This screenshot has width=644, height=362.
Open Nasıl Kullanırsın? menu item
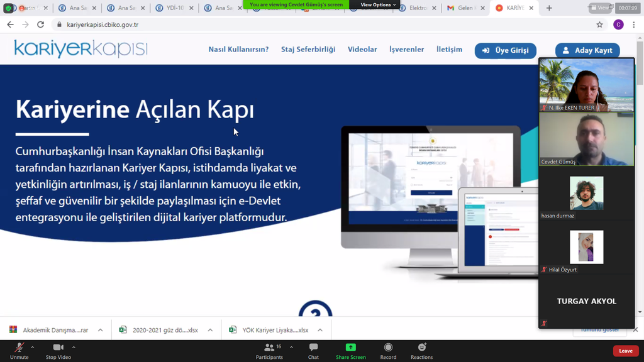238,50
